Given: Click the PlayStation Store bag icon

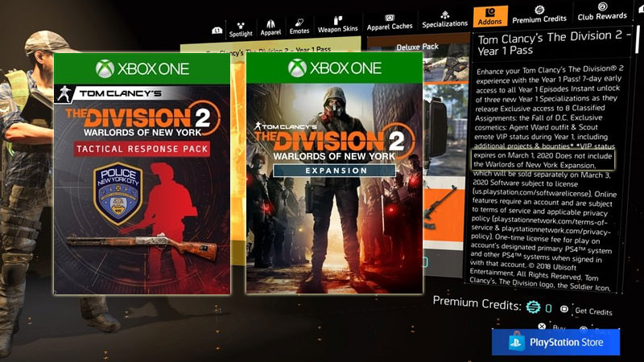Looking at the screenshot, I should pyautogui.click(x=516, y=341).
